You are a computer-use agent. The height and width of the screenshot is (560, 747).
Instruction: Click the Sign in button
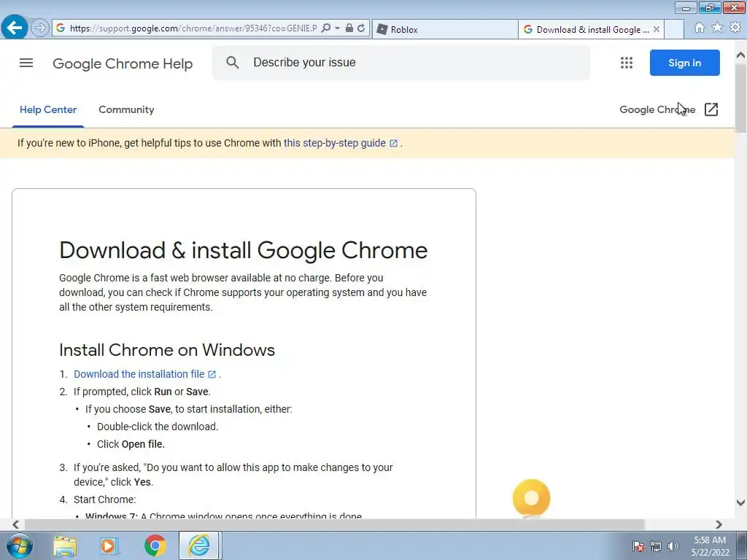(x=684, y=63)
